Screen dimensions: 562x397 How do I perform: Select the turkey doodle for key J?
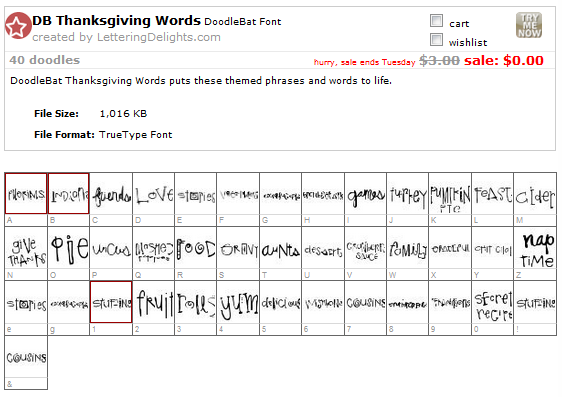click(x=408, y=193)
